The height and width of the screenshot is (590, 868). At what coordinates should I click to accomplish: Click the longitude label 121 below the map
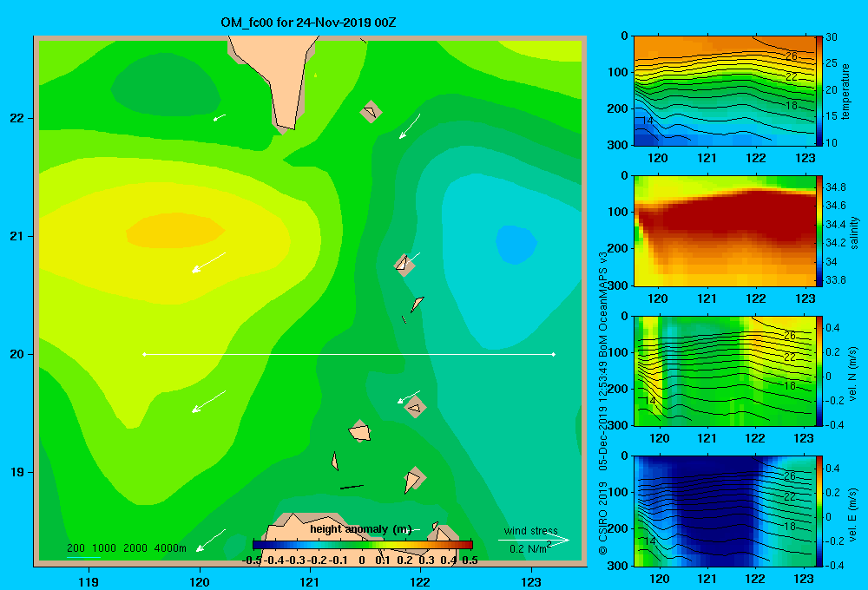pyautogui.click(x=310, y=581)
